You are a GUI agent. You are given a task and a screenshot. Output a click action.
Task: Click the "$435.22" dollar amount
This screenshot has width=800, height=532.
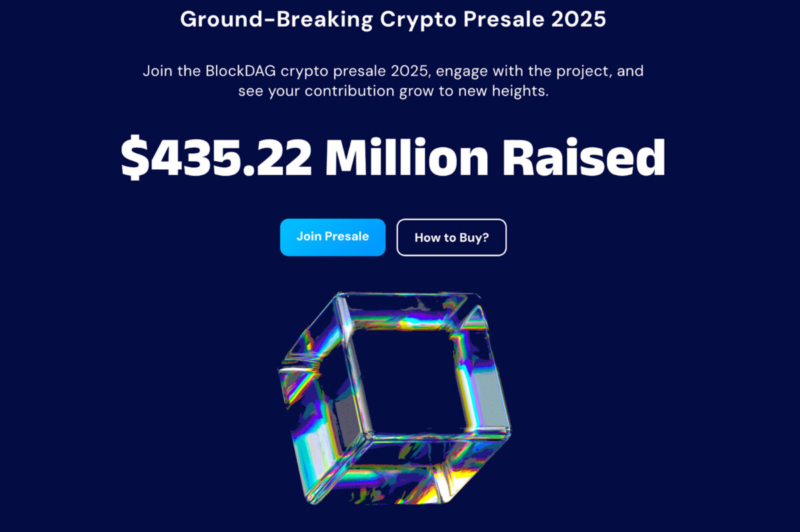(x=216, y=157)
